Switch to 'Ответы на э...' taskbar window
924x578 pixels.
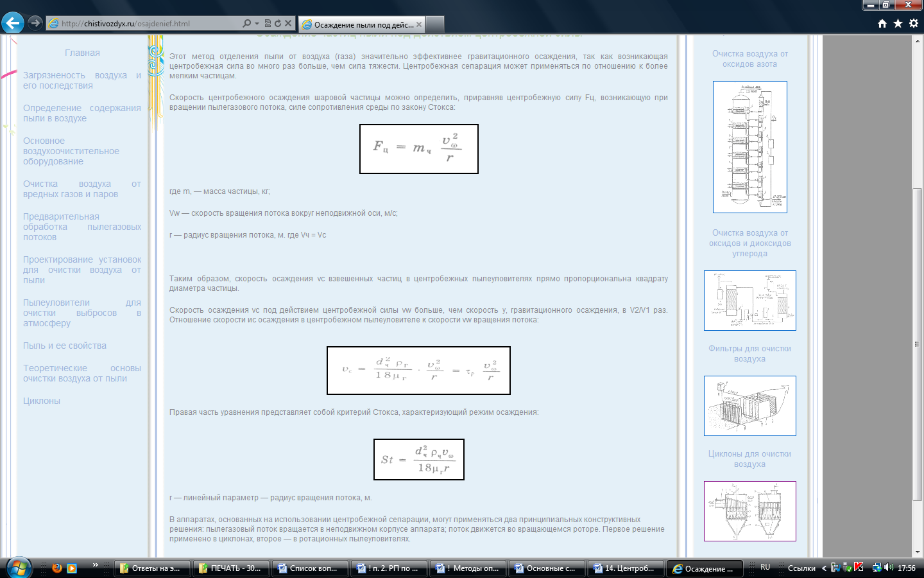click(x=153, y=568)
